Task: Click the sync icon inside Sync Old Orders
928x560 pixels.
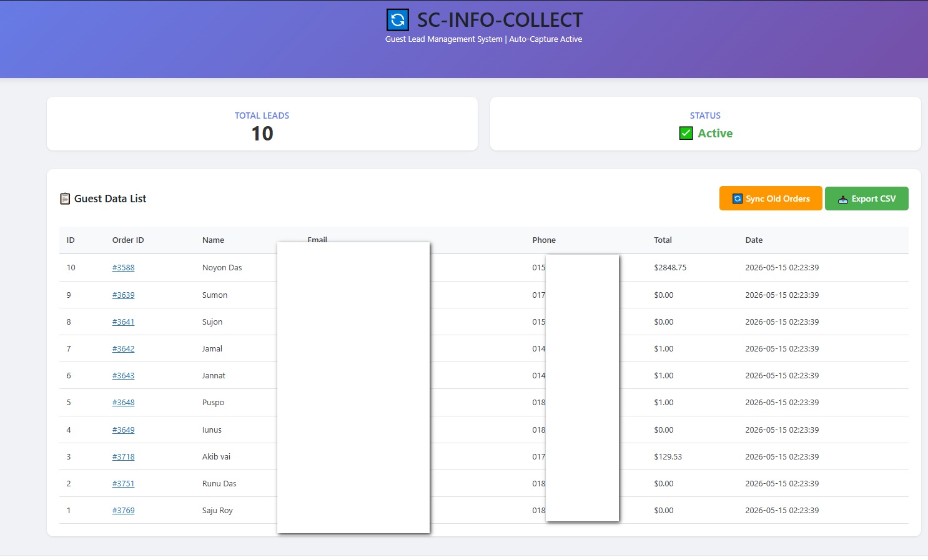Action: [x=737, y=199]
